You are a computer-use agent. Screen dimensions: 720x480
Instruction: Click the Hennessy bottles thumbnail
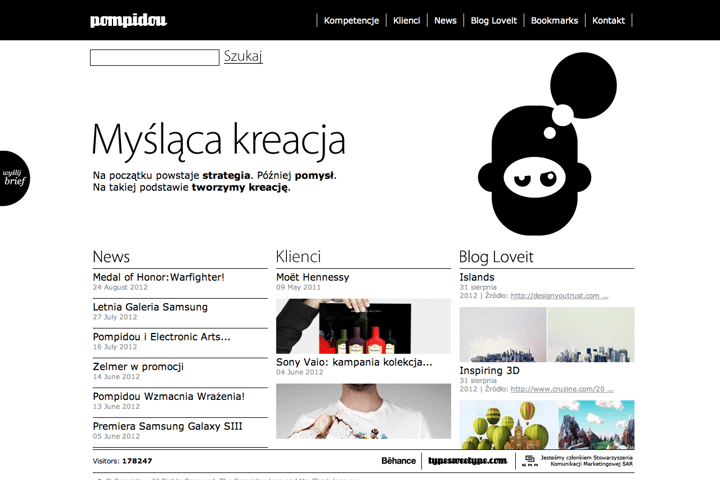tap(363, 326)
